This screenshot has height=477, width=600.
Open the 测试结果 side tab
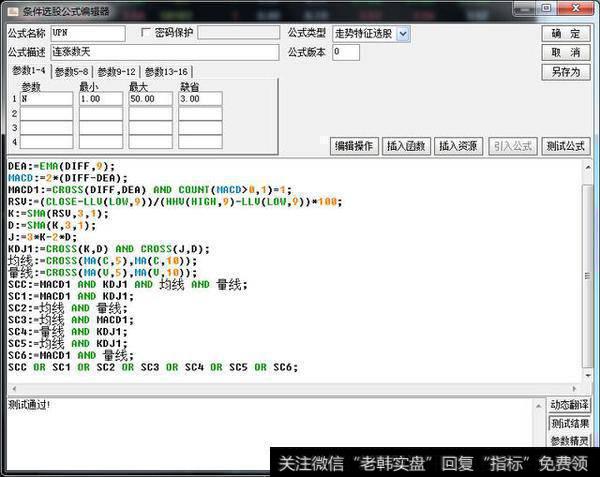pyautogui.click(x=569, y=423)
